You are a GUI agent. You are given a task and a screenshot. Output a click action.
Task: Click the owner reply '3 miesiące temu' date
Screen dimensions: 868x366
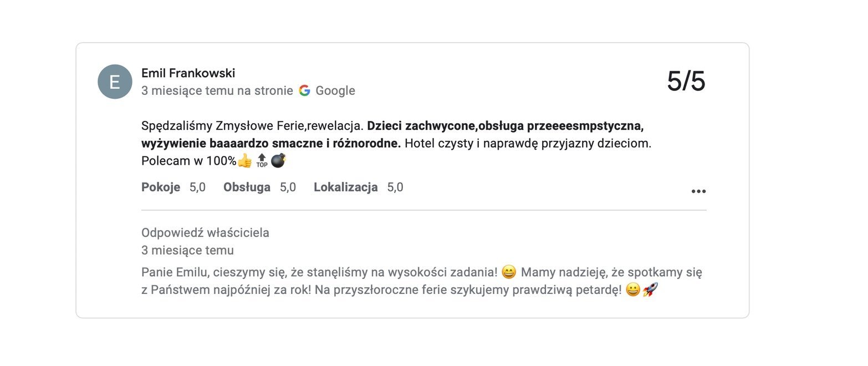pos(187,251)
